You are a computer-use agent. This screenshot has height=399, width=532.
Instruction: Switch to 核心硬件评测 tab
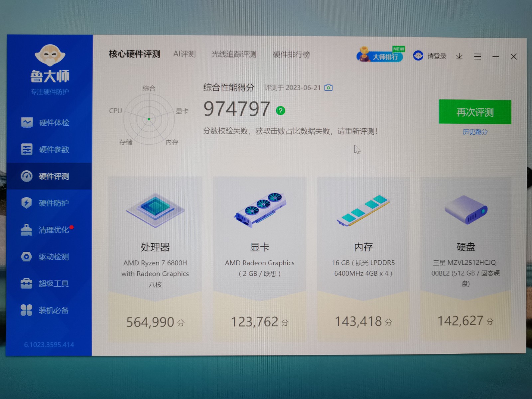(x=135, y=54)
